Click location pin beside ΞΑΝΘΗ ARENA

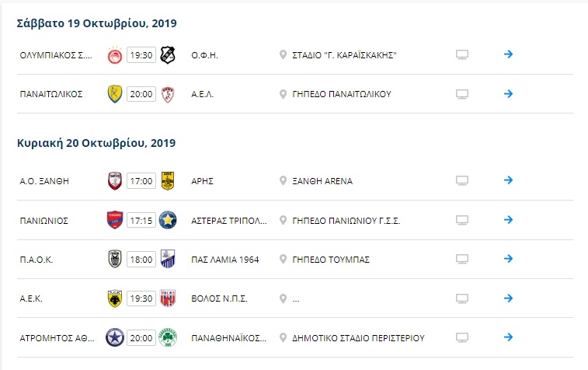[283, 181]
